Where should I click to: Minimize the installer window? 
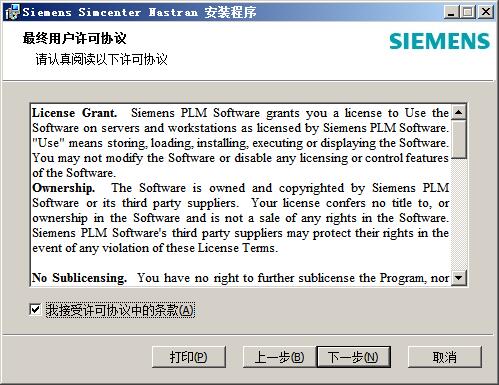452,12
